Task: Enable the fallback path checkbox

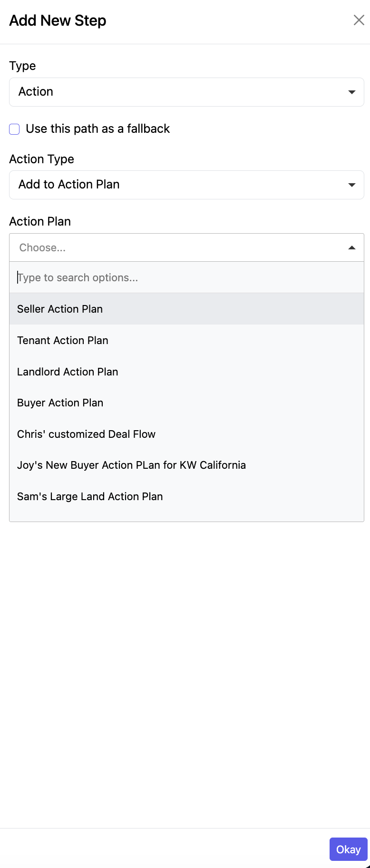Action: (15, 129)
